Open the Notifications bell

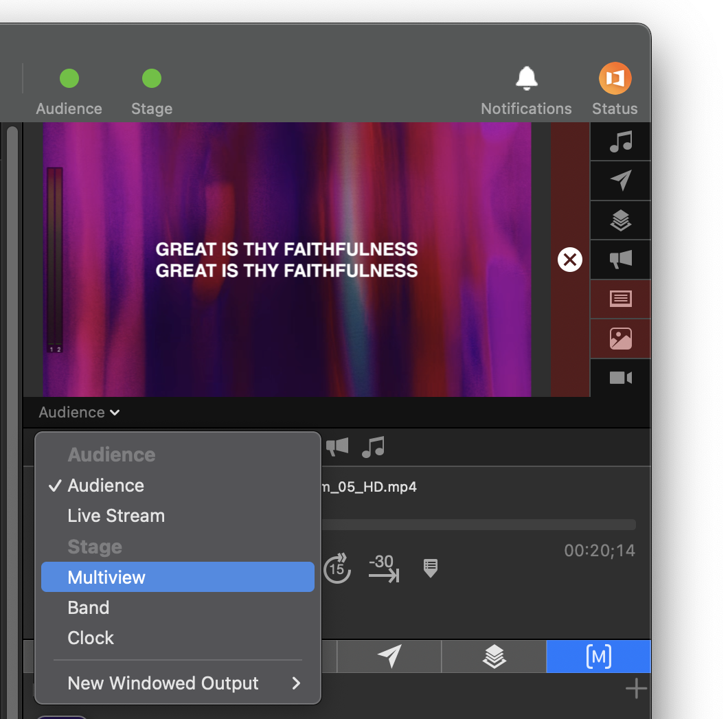pyautogui.click(x=526, y=80)
